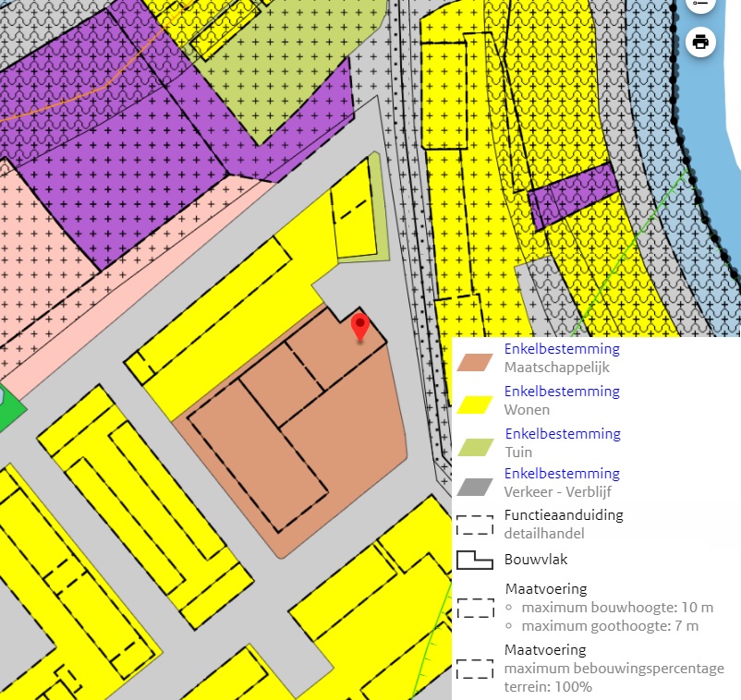Click dashed symbol beside bouwhoogte Maatvoering
741x700 pixels.
pos(476,608)
